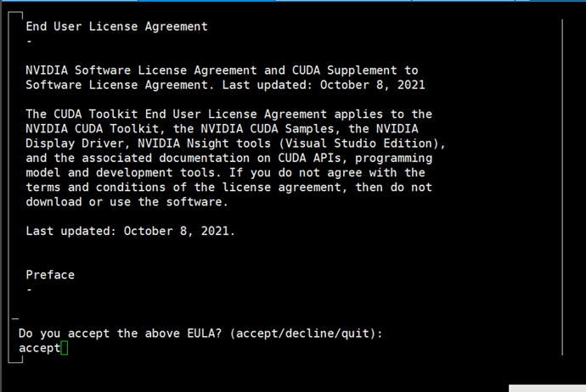Click the "Preface" section heading
The height and width of the screenshot is (392, 586).
tap(50, 275)
